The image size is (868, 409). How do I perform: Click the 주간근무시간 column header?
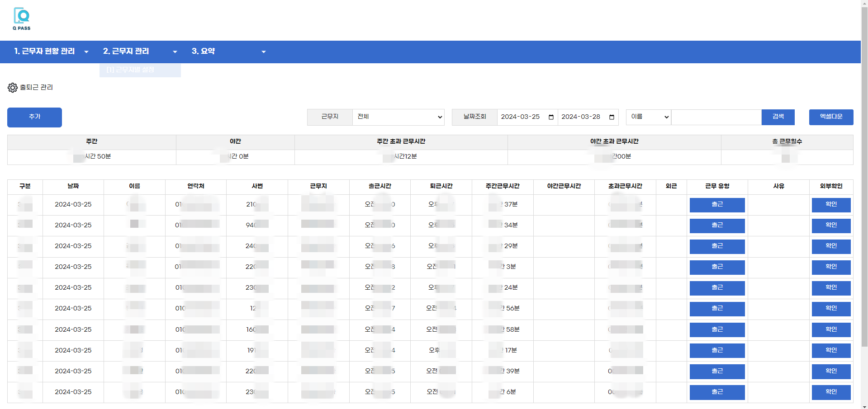click(503, 186)
